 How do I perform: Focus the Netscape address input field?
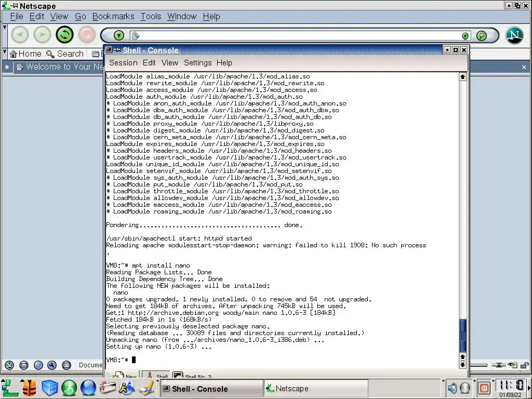pyautogui.click(x=300, y=35)
